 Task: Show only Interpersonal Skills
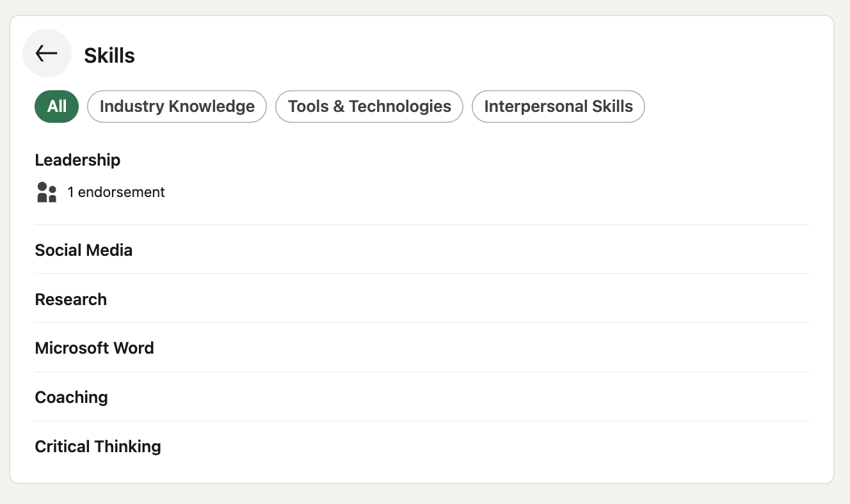558,106
